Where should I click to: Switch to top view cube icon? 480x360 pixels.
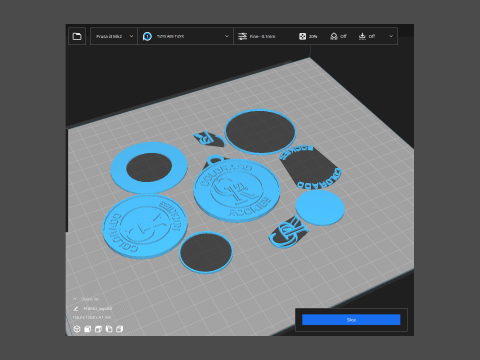(x=98, y=329)
